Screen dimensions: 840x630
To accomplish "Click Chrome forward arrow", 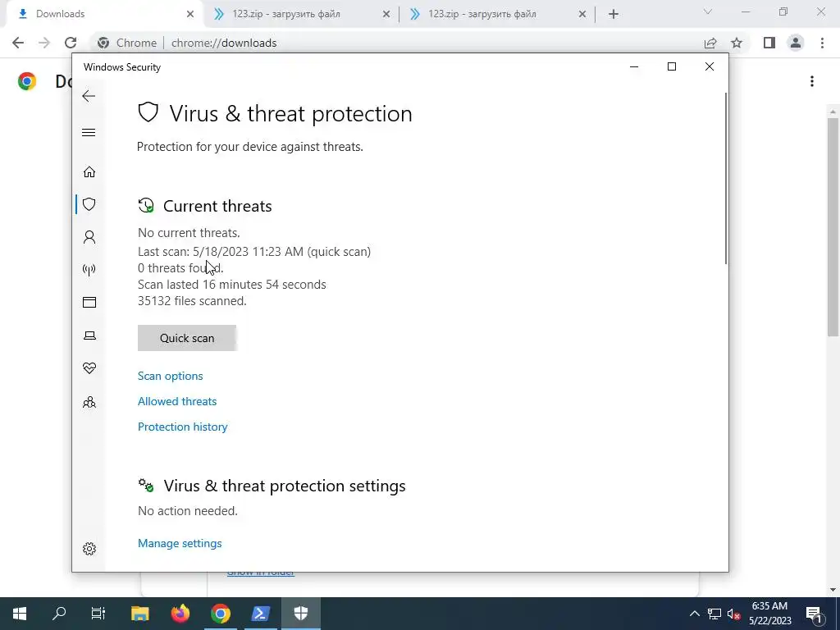I will pyautogui.click(x=44, y=43).
